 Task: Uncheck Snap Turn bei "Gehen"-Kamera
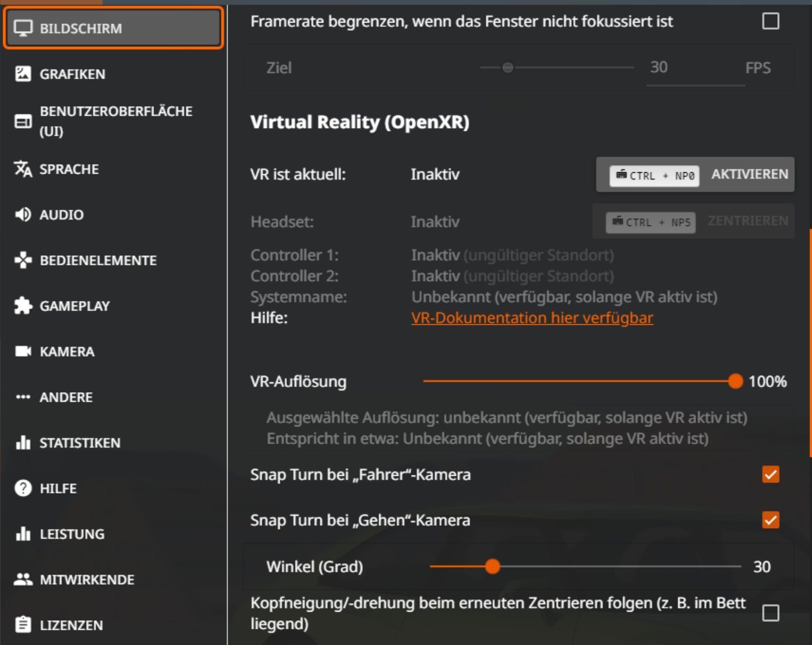(771, 520)
